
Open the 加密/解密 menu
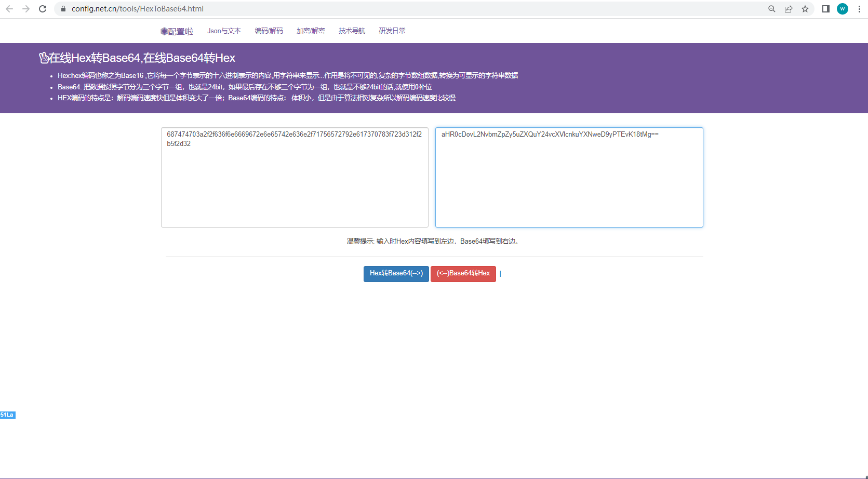click(310, 31)
